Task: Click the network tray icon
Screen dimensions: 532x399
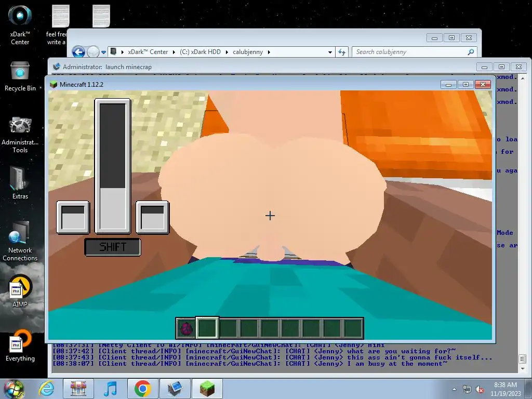Action: 467,389
